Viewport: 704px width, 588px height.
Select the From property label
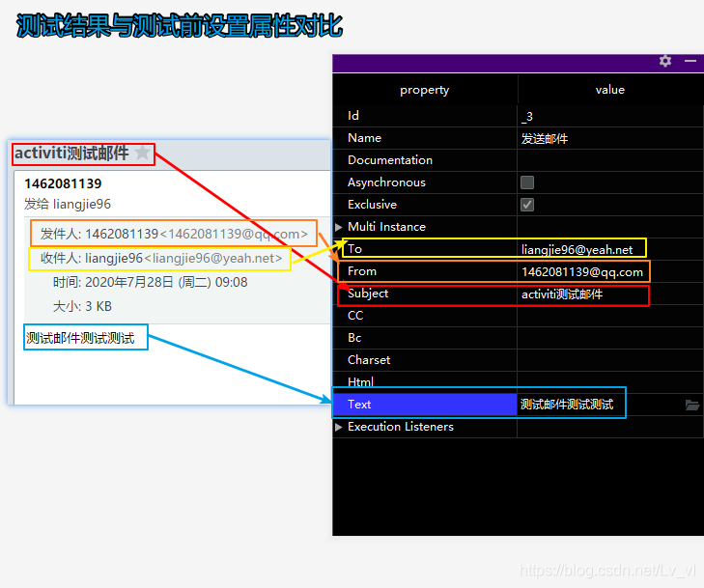click(362, 271)
